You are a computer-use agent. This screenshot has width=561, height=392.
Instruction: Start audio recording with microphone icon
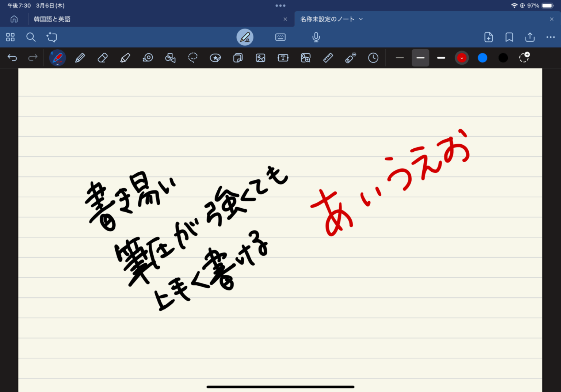pyautogui.click(x=316, y=37)
